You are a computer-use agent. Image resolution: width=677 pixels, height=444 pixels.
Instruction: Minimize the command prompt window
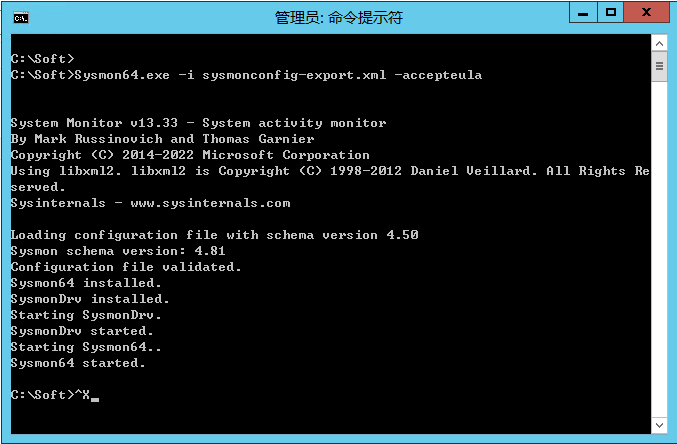pyautogui.click(x=584, y=14)
